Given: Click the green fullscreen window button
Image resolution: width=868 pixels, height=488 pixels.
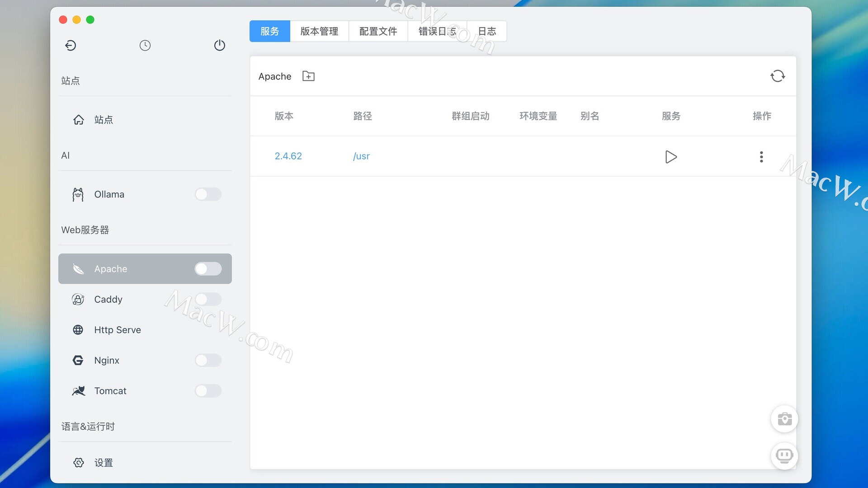Looking at the screenshot, I should point(90,19).
